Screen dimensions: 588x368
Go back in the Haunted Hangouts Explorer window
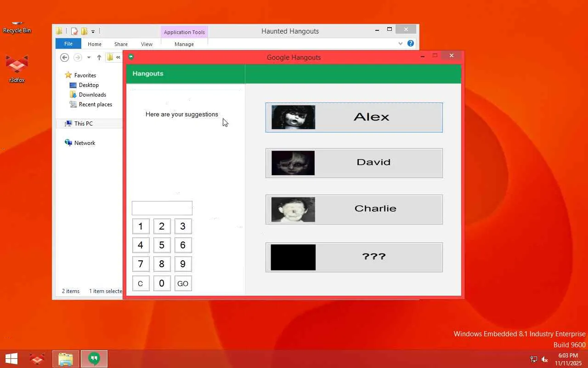[x=64, y=57]
